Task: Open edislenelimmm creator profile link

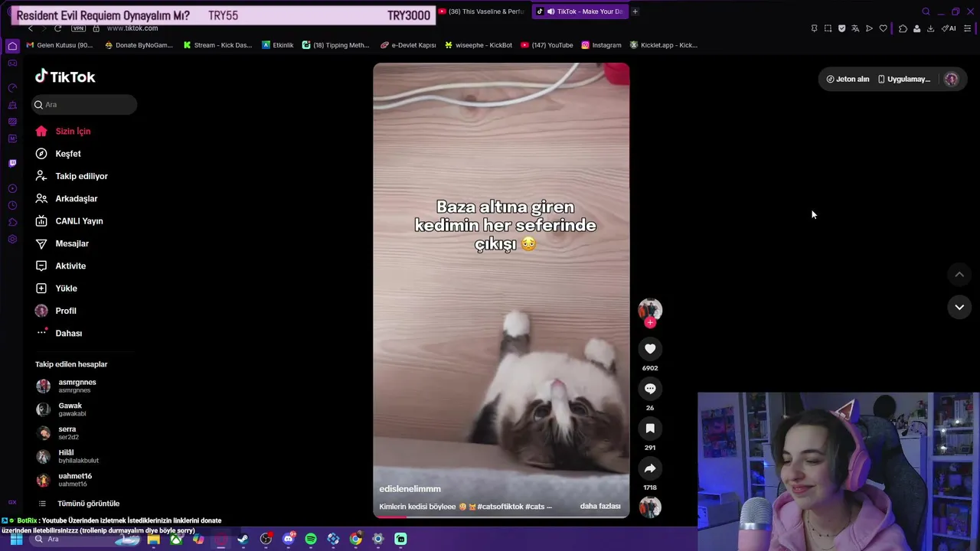Action: 410,489
